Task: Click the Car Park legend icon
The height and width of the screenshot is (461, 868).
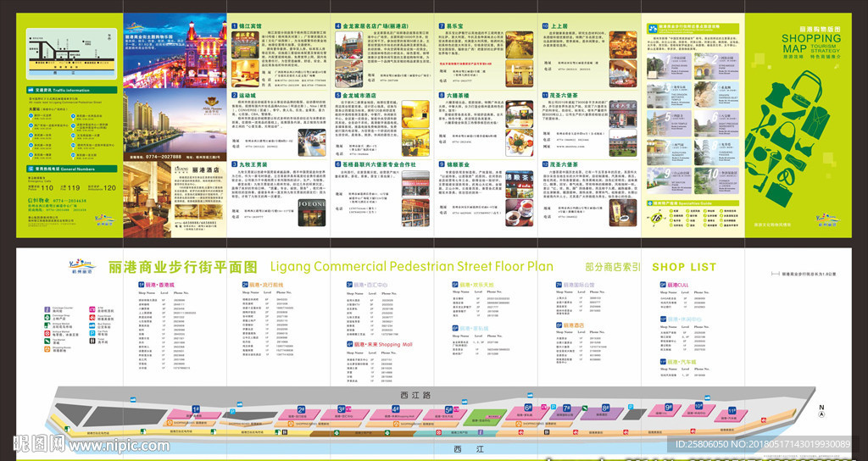Action: pyautogui.click(x=92, y=332)
